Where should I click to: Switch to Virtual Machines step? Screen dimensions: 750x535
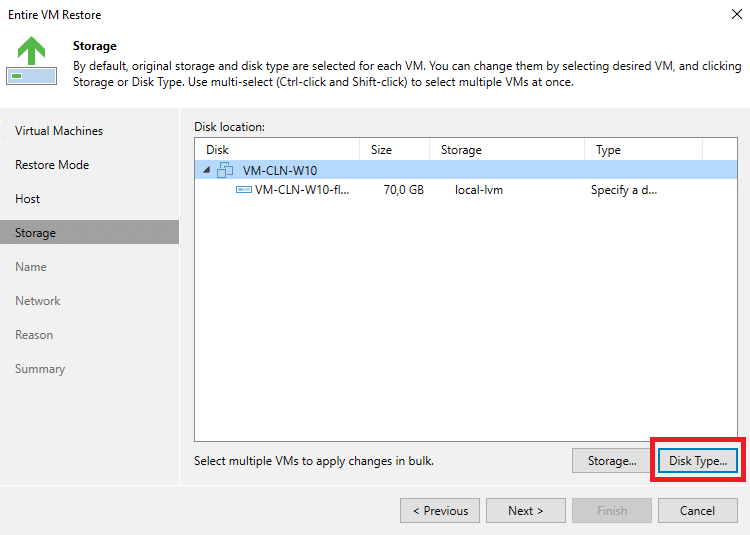tap(59, 131)
